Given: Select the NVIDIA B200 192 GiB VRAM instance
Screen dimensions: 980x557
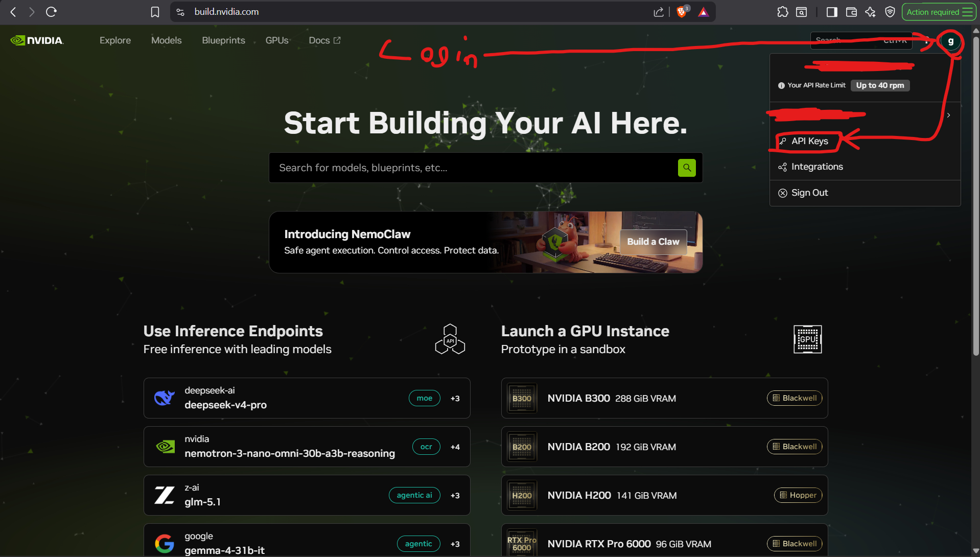Looking at the screenshot, I should coord(664,447).
